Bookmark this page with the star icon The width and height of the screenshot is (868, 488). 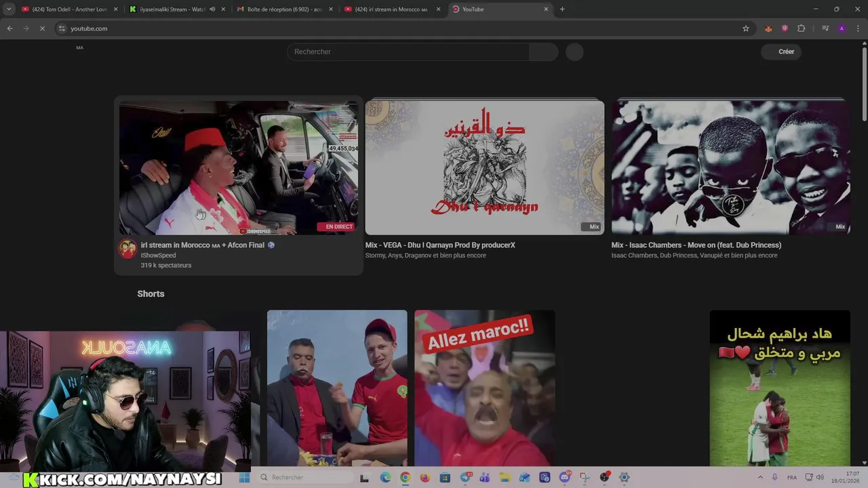746,28
